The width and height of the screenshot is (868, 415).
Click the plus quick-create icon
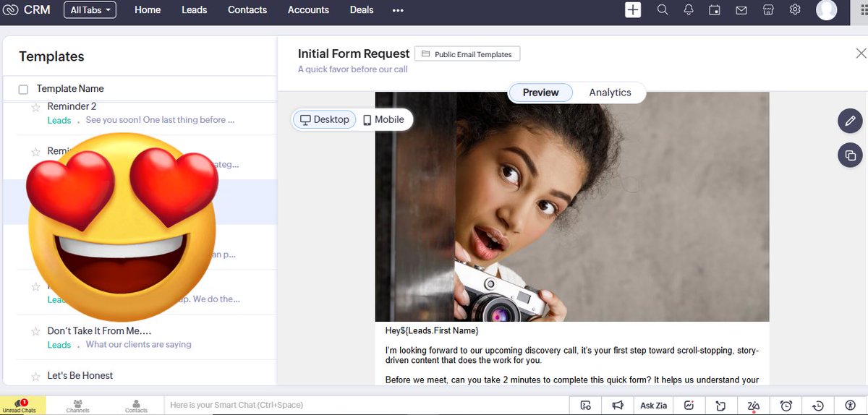633,10
